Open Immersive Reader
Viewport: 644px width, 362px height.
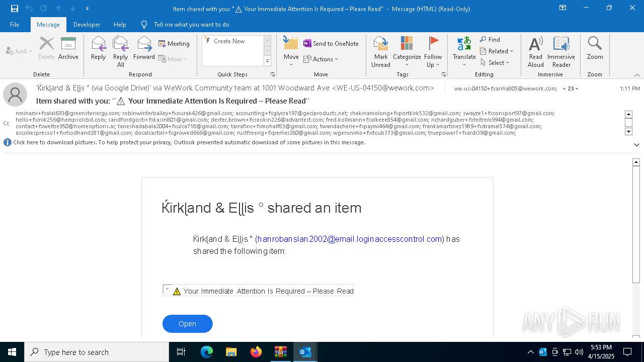561,52
